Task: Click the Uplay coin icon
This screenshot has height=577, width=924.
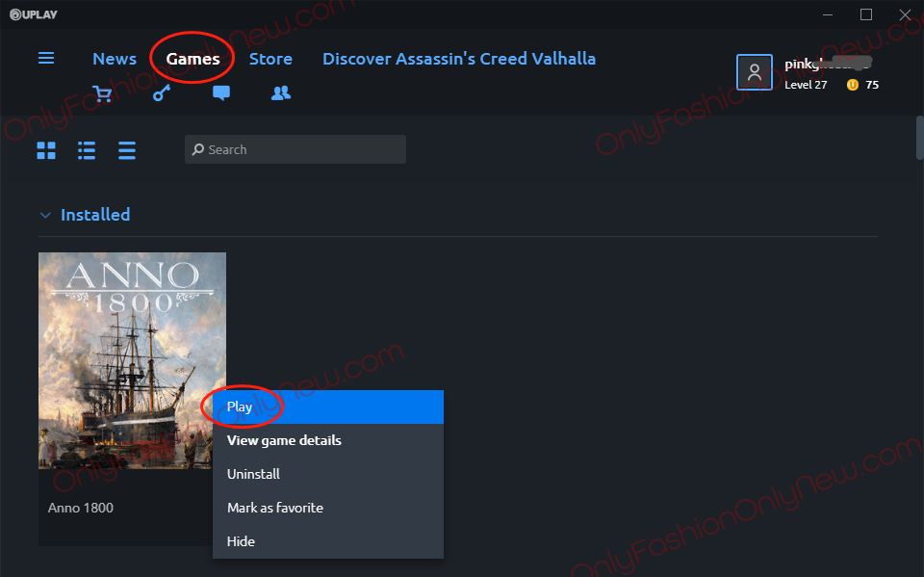Action: [x=852, y=85]
